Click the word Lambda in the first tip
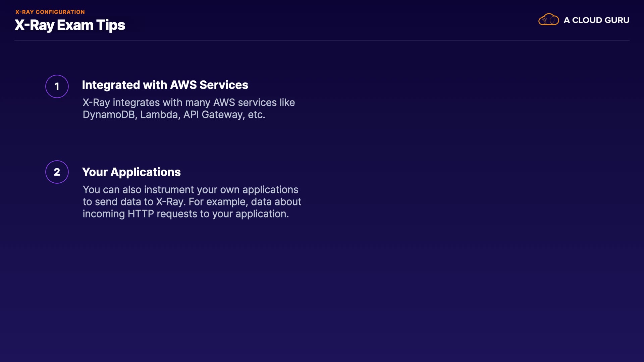 159,115
